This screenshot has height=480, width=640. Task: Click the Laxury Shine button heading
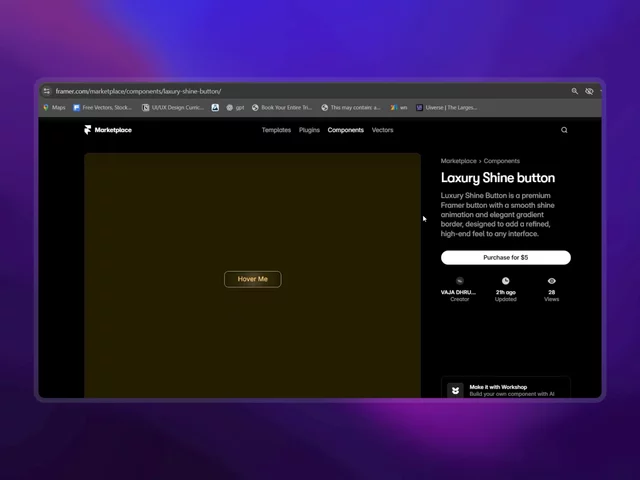tap(498, 178)
